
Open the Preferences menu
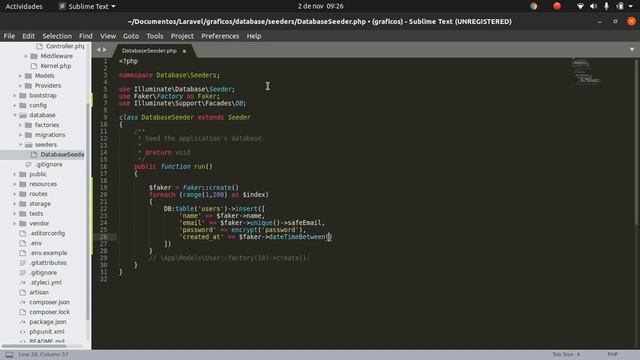pos(220,36)
